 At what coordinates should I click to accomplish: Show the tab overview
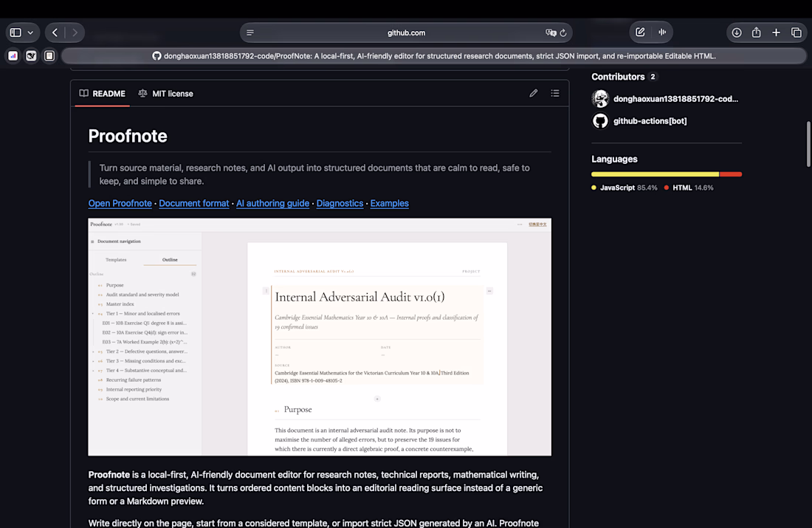pyautogui.click(x=796, y=32)
